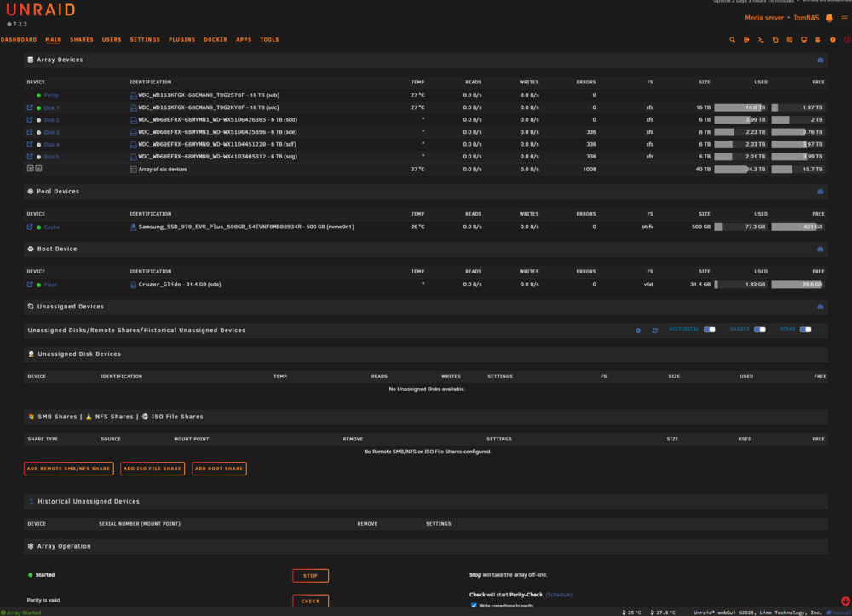Open the Users tab
The width and height of the screenshot is (852, 616).
coord(112,40)
